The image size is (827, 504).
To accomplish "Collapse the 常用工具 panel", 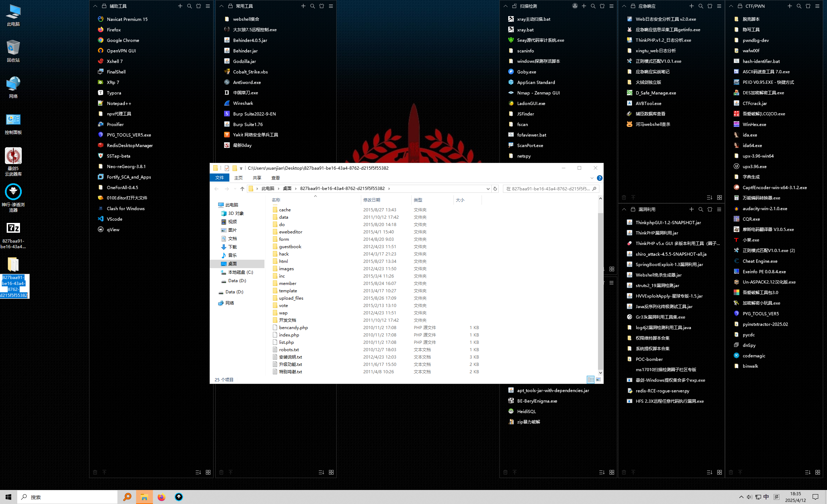I will [221, 6].
